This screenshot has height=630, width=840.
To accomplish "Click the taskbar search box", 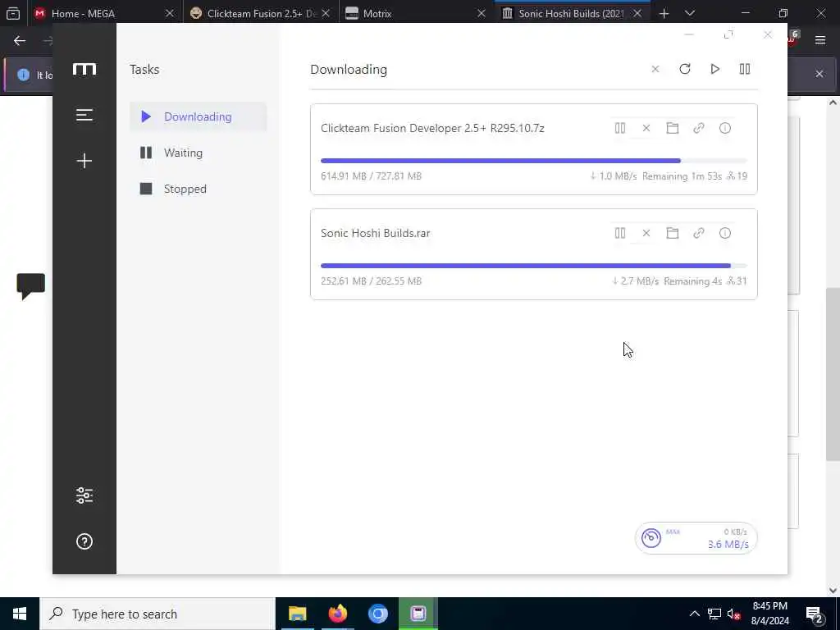I will 157,614.
